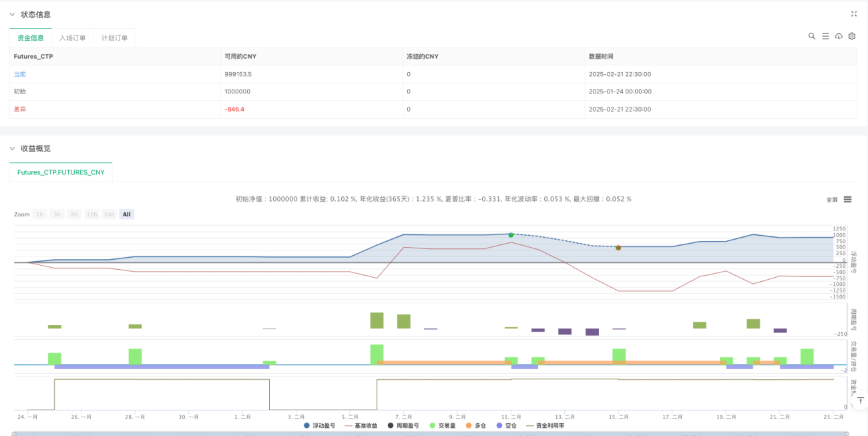Screen dimensions: 868x436
Task: Click the 全屏 fullscreen button
Action: pos(832,200)
